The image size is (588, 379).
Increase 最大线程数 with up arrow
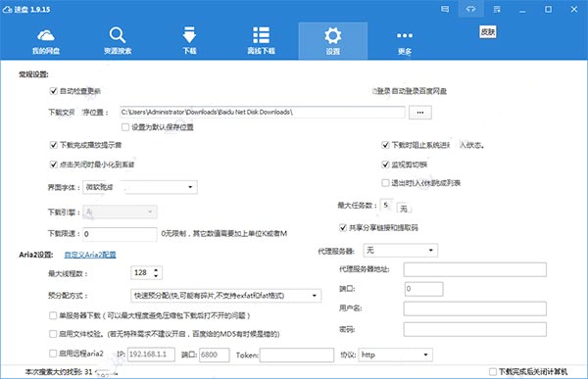point(156,269)
